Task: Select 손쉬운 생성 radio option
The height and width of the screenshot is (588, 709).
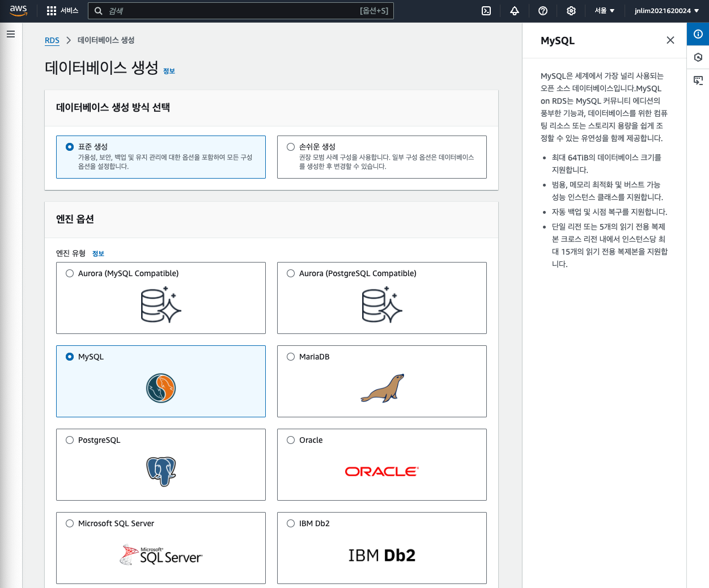Action: (x=291, y=147)
